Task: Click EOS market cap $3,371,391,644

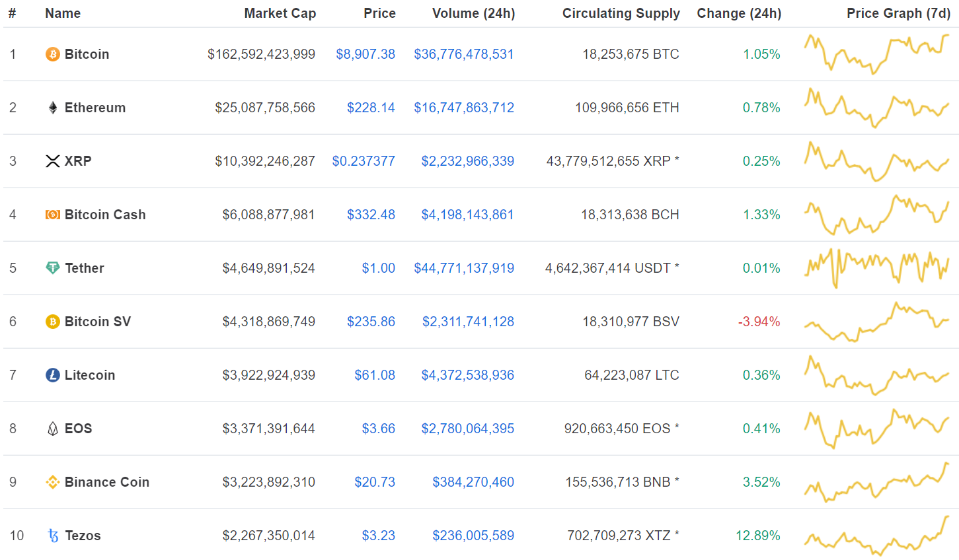Action: click(268, 429)
